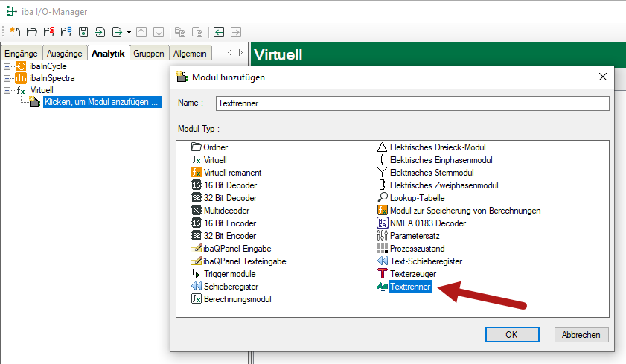Expand the ibaInSpectra tree node
The width and height of the screenshot is (626, 364).
point(7,78)
